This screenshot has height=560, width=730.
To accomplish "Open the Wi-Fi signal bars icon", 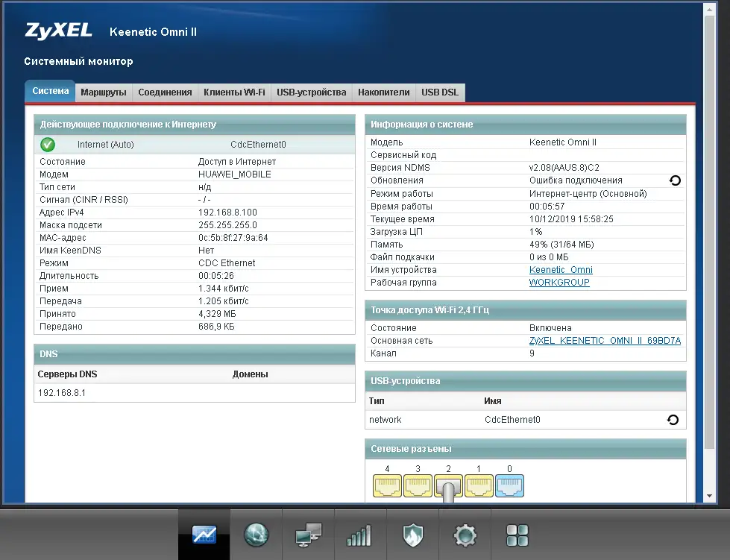I will (x=360, y=535).
